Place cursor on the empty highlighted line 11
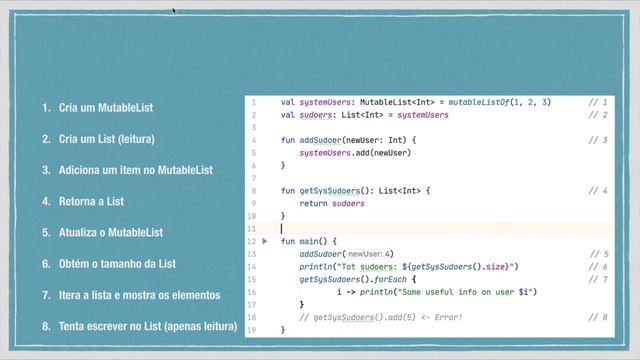The height and width of the screenshot is (360, 640). pos(429,229)
